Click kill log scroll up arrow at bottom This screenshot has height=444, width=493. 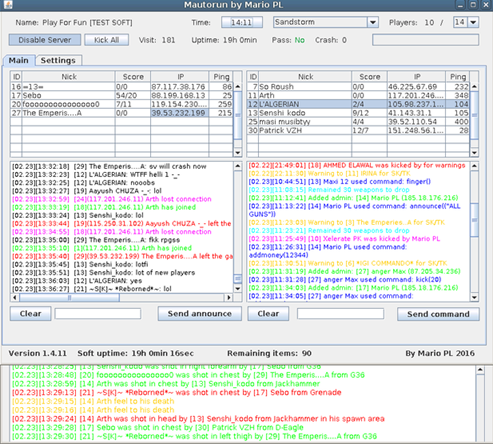(480, 370)
